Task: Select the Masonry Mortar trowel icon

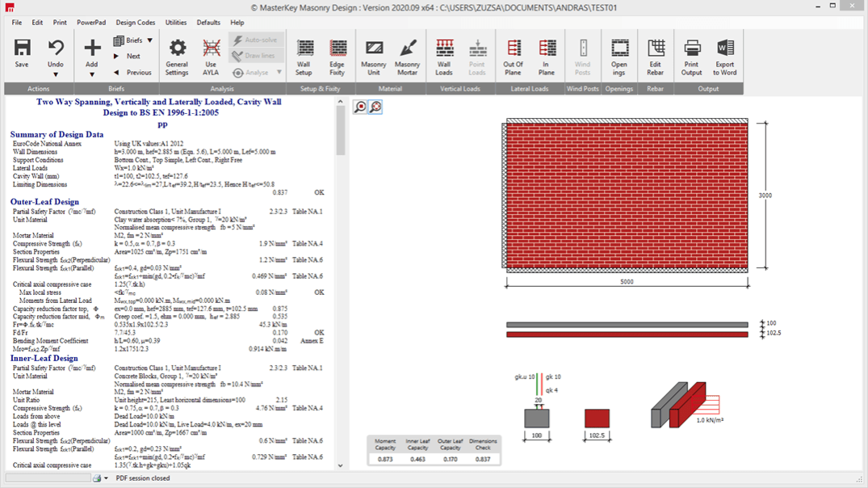Action: [408, 48]
